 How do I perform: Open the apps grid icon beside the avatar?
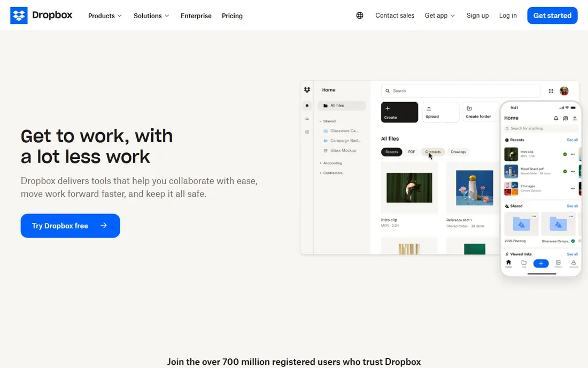[551, 91]
